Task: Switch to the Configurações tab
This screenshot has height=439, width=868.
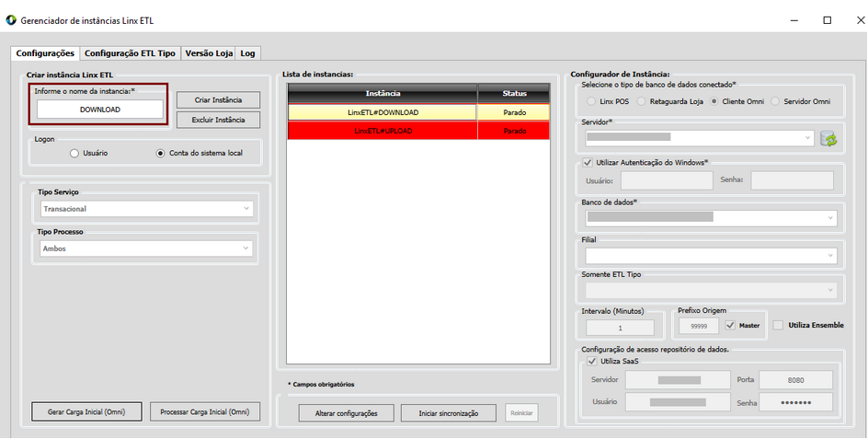Action: (45, 53)
